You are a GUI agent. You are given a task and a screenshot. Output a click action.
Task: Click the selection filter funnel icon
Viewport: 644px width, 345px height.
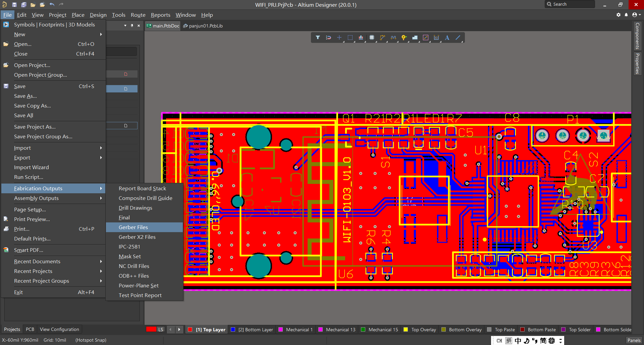pos(317,38)
